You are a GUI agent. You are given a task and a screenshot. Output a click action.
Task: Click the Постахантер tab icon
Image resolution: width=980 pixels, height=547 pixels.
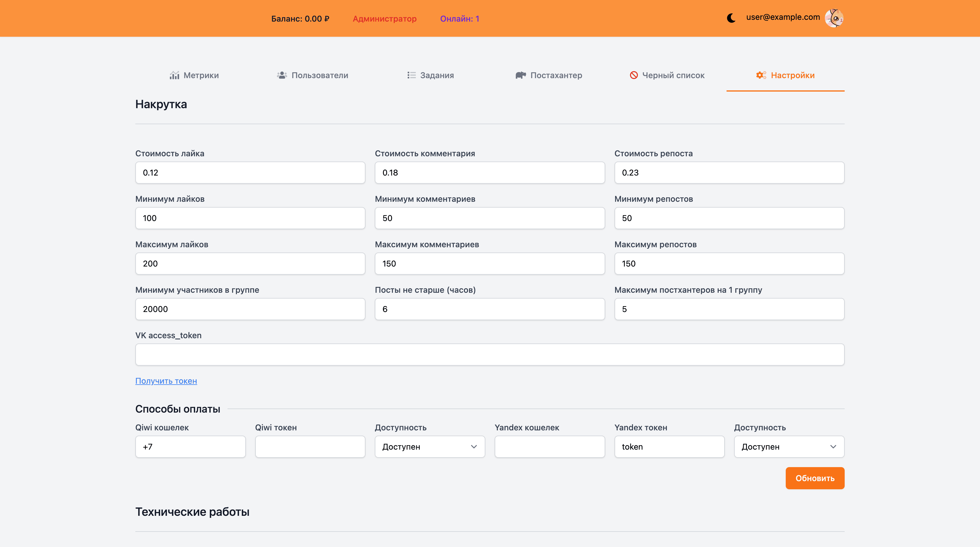point(520,75)
